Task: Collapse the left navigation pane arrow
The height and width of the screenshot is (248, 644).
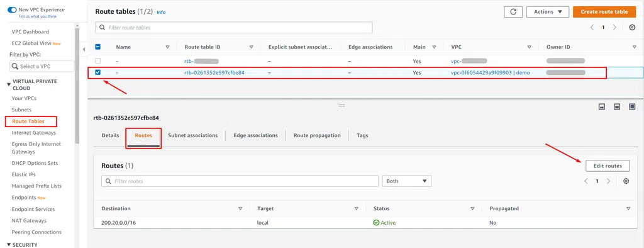Action: point(84,49)
